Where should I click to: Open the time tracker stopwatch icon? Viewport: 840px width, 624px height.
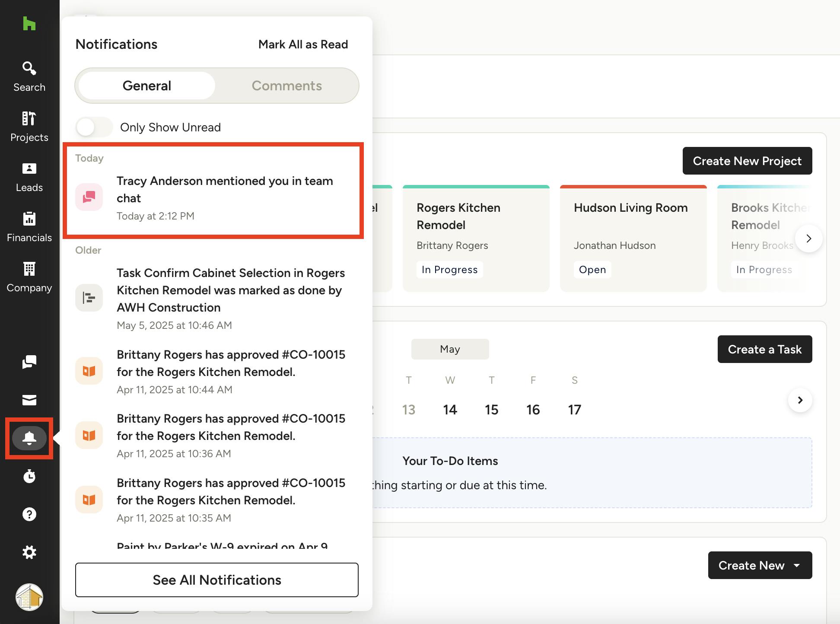point(29,476)
